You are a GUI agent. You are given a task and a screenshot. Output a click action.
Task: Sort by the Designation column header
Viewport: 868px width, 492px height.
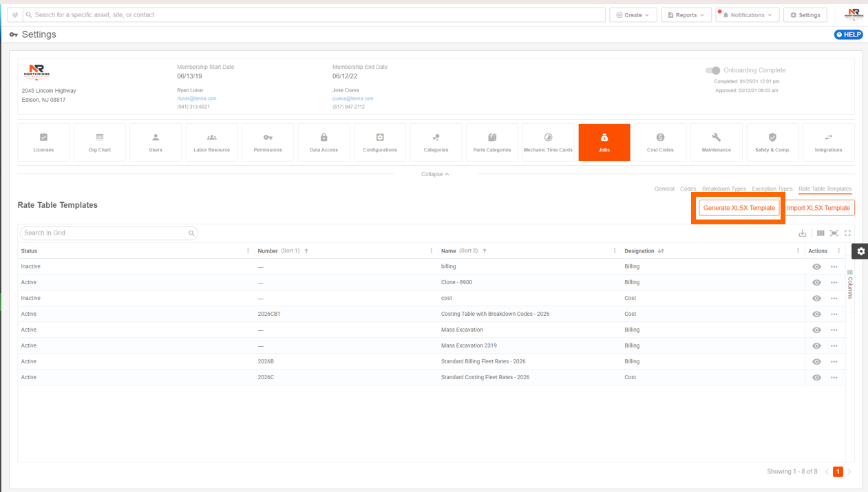point(640,251)
